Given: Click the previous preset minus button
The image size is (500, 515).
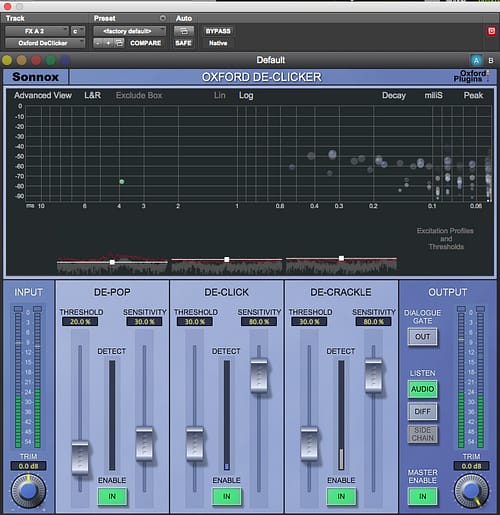Looking at the screenshot, I should 98,43.
